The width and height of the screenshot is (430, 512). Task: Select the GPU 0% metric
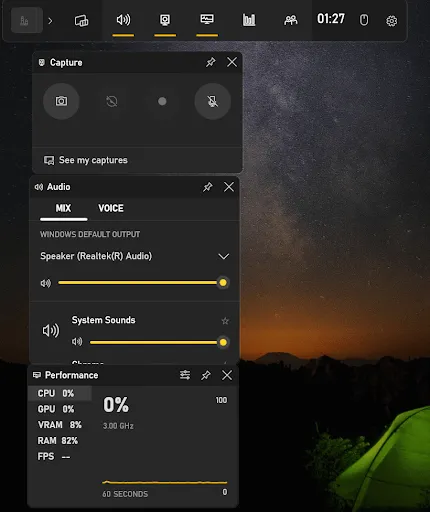(x=60, y=409)
